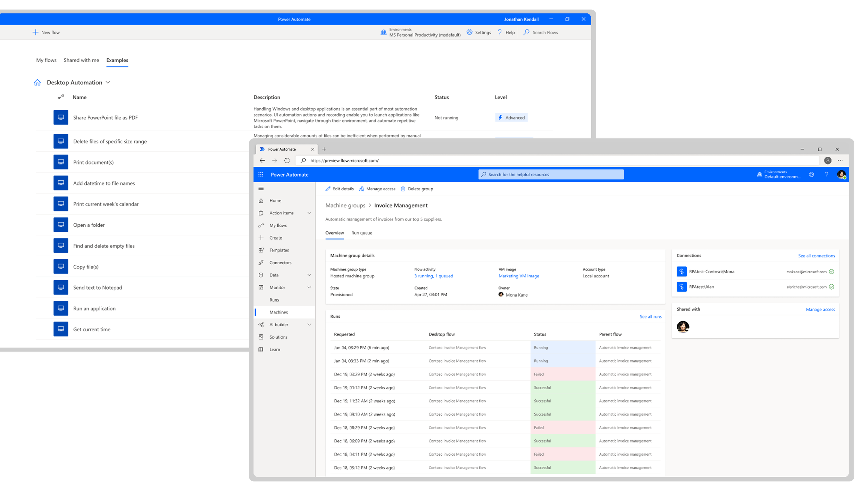Switch to the Shared with me tab
868x490 pixels.
point(81,60)
